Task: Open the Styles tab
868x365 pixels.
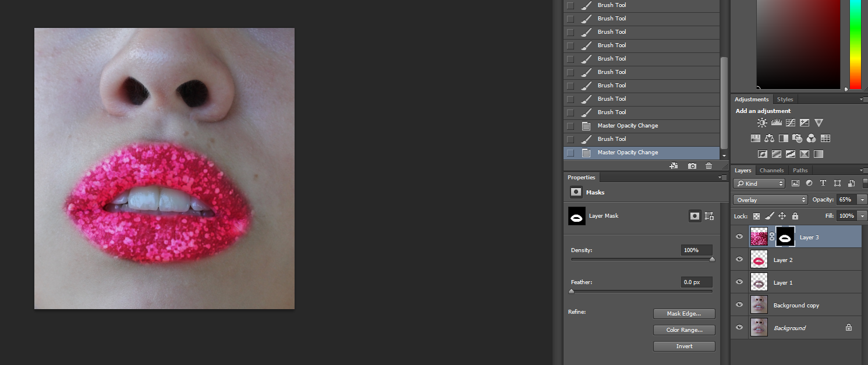Action: [x=785, y=99]
